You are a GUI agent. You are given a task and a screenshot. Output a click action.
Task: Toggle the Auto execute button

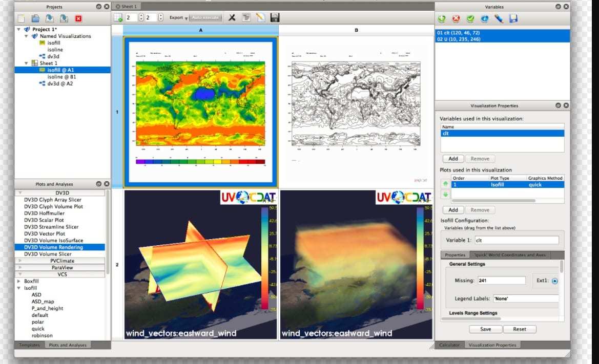point(205,17)
